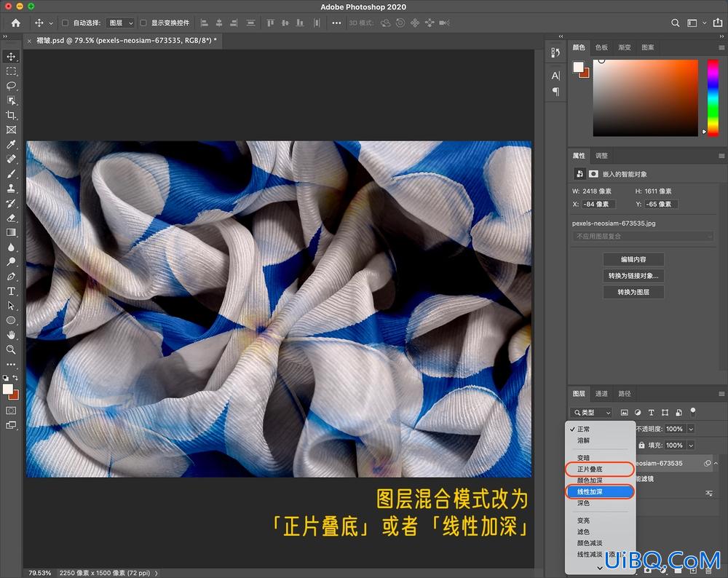Select the Move tool
The height and width of the screenshot is (578, 728).
coord(11,57)
